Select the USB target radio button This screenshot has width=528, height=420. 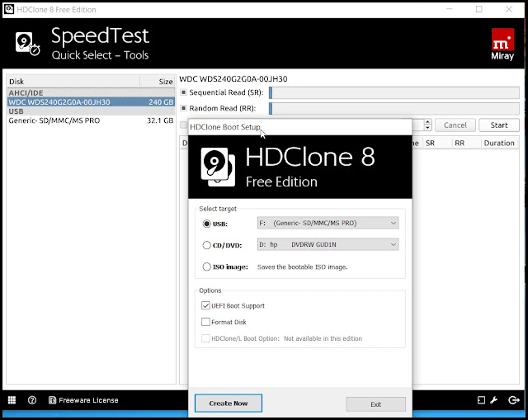[206, 224]
